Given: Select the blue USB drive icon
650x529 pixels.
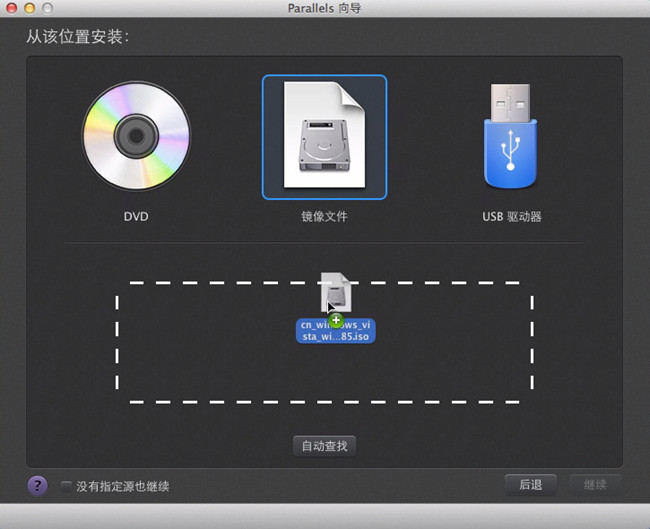Looking at the screenshot, I should [511, 136].
